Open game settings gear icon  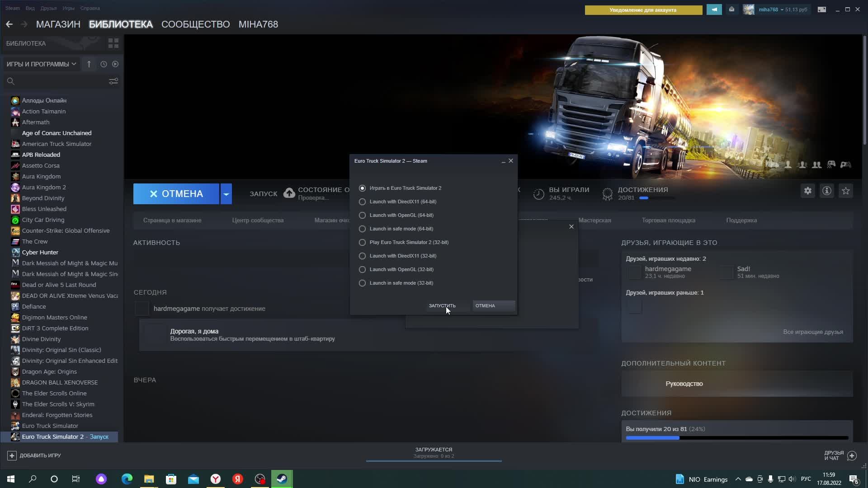pos(808,191)
